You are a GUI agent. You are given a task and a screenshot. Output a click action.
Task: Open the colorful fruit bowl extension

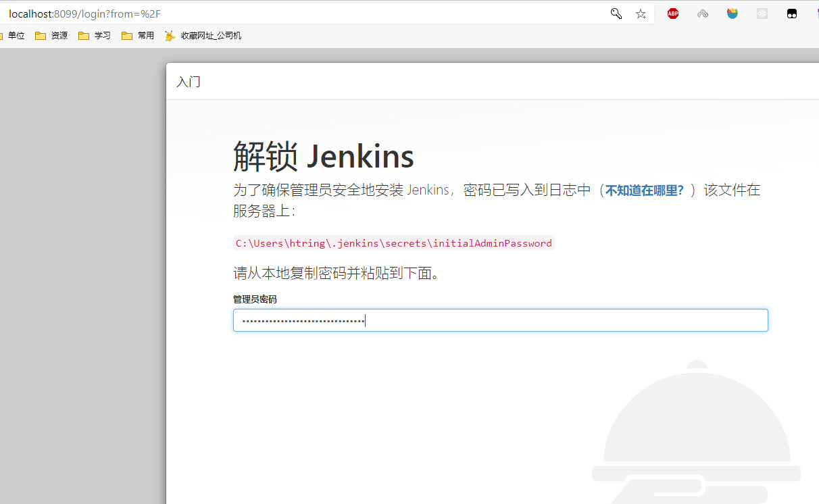point(733,14)
